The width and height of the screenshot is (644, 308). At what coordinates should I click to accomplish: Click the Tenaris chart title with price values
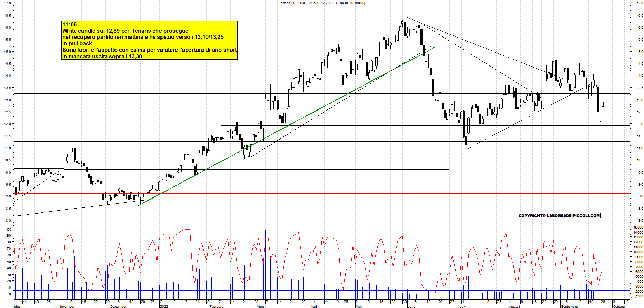tap(322, 3)
